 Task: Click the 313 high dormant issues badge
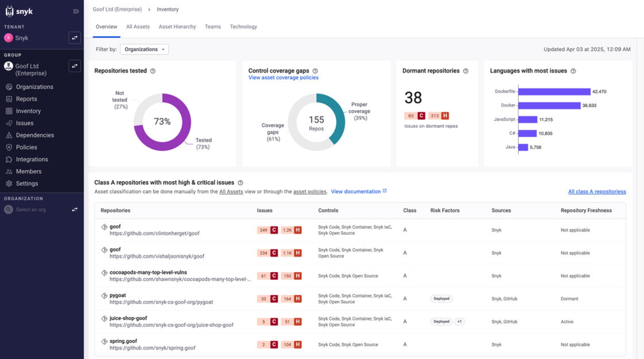tap(438, 116)
